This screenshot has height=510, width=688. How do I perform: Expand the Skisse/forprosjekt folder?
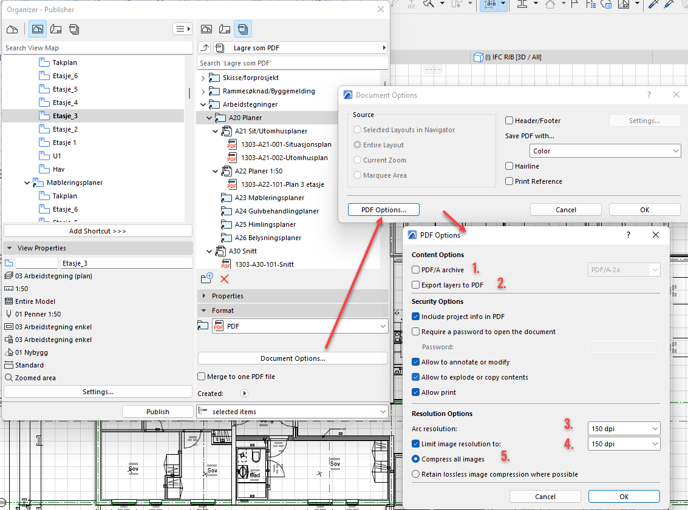203,78
